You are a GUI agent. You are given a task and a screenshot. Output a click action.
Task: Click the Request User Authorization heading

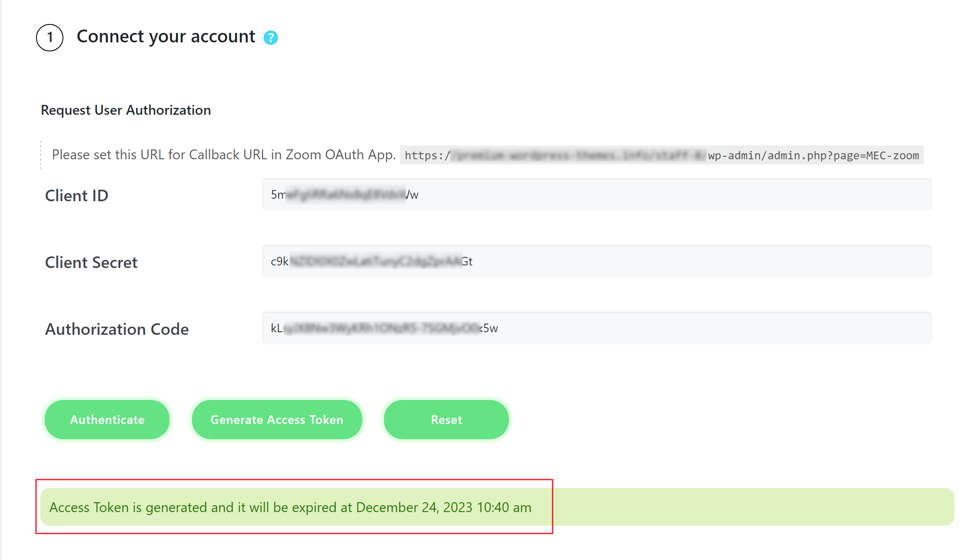click(x=126, y=110)
